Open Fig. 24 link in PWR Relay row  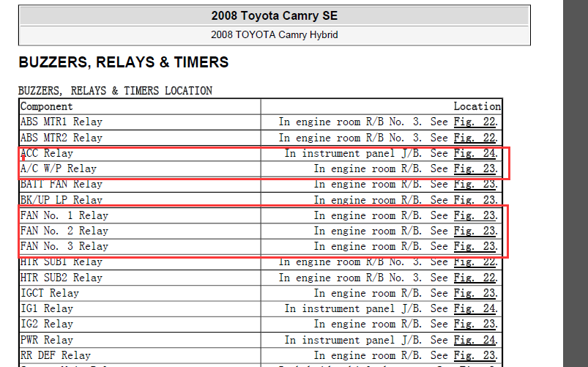click(x=475, y=341)
